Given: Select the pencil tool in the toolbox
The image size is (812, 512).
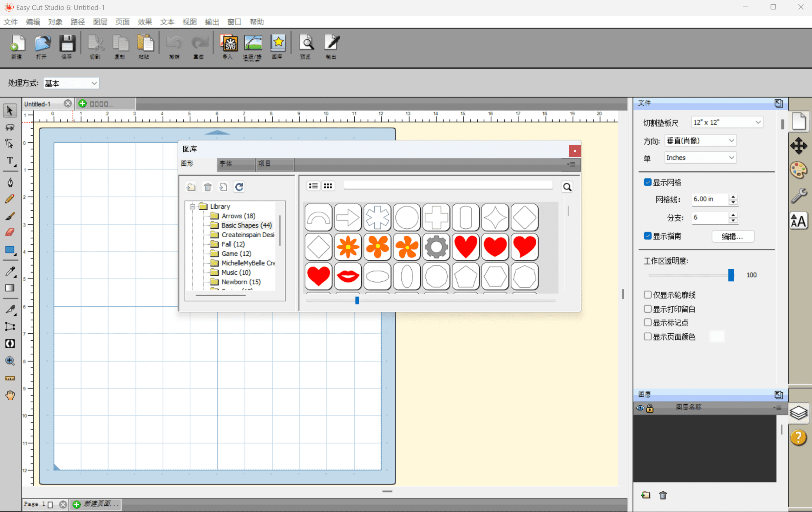Looking at the screenshot, I should click(x=10, y=199).
